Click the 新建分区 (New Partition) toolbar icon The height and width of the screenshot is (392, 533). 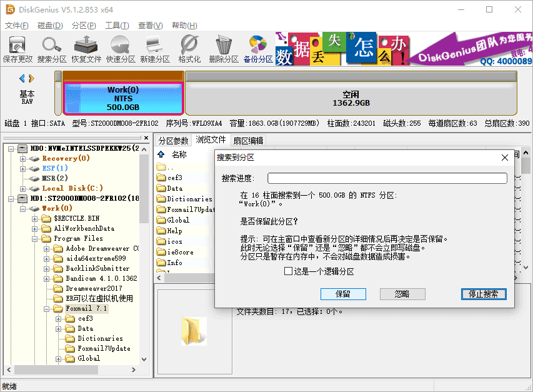155,49
